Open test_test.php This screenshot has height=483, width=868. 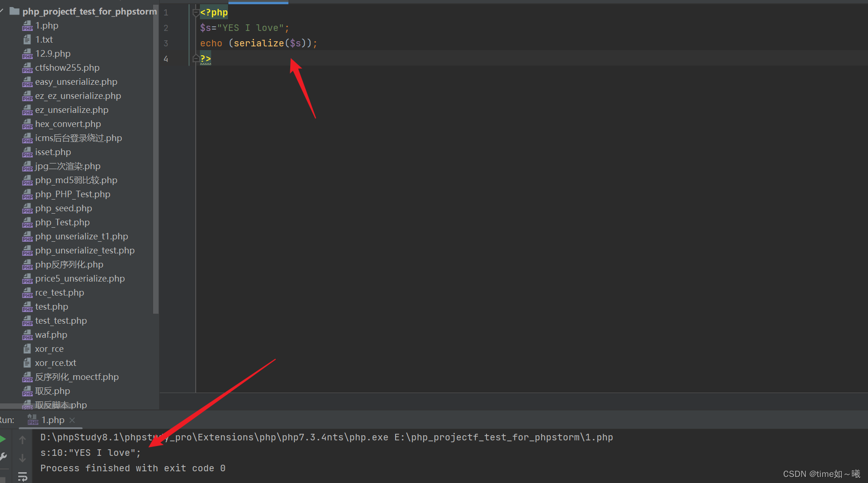[61, 321]
